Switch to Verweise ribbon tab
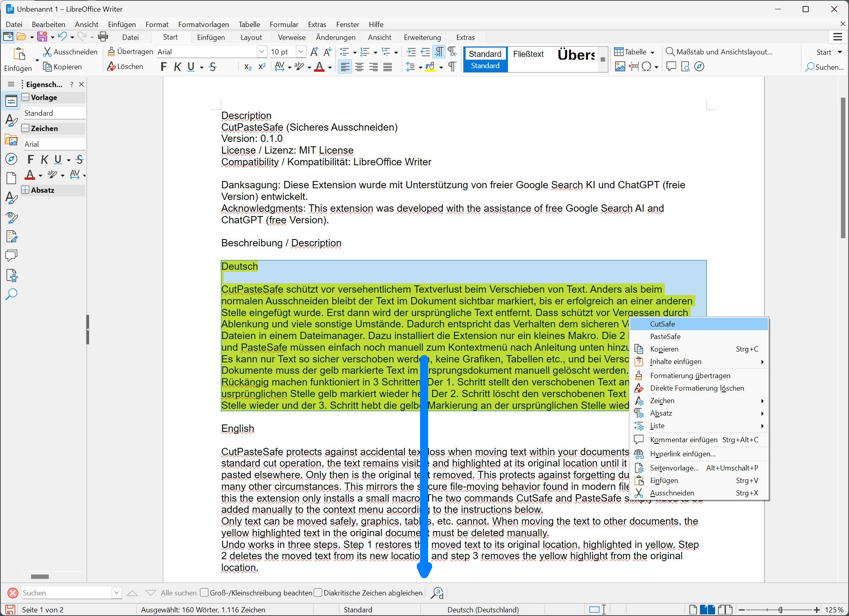Viewport: 849px width, 616px height. tap(292, 37)
